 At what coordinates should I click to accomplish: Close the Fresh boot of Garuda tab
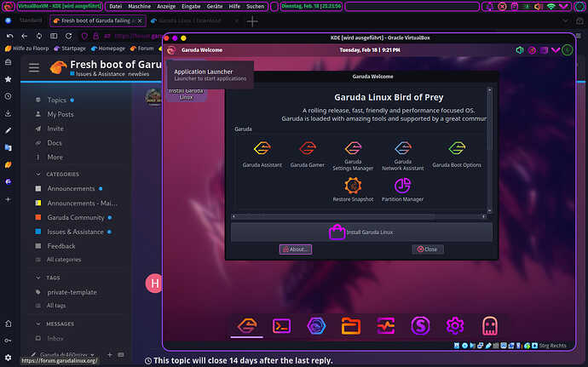click(140, 21)
